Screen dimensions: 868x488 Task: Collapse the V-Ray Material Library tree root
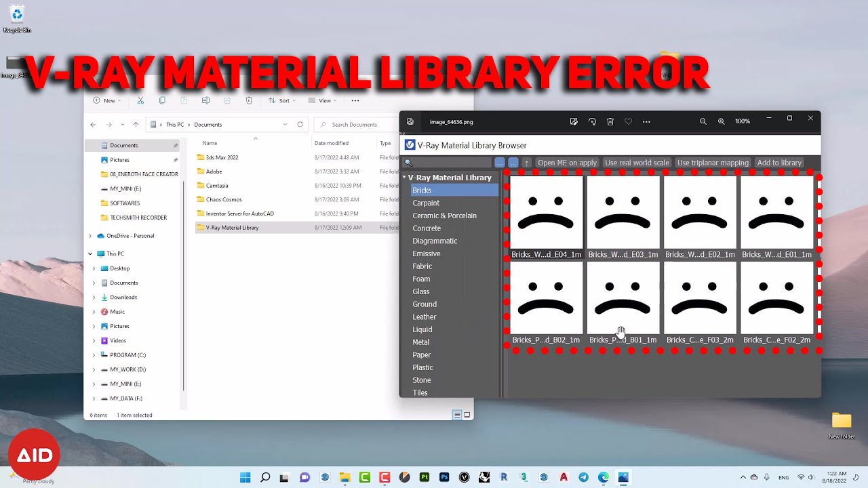click(404, 178)
